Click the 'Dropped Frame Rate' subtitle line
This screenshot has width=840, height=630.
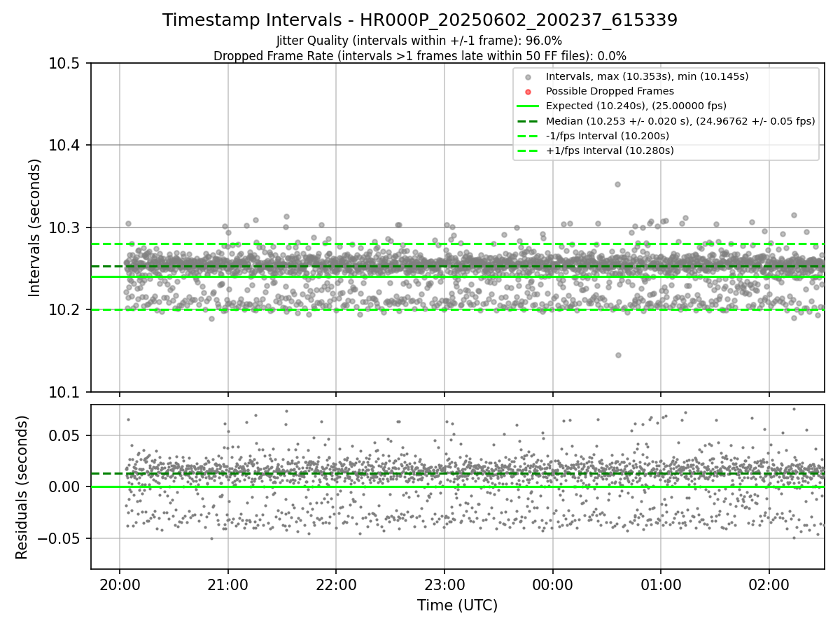tap(420, 55)
